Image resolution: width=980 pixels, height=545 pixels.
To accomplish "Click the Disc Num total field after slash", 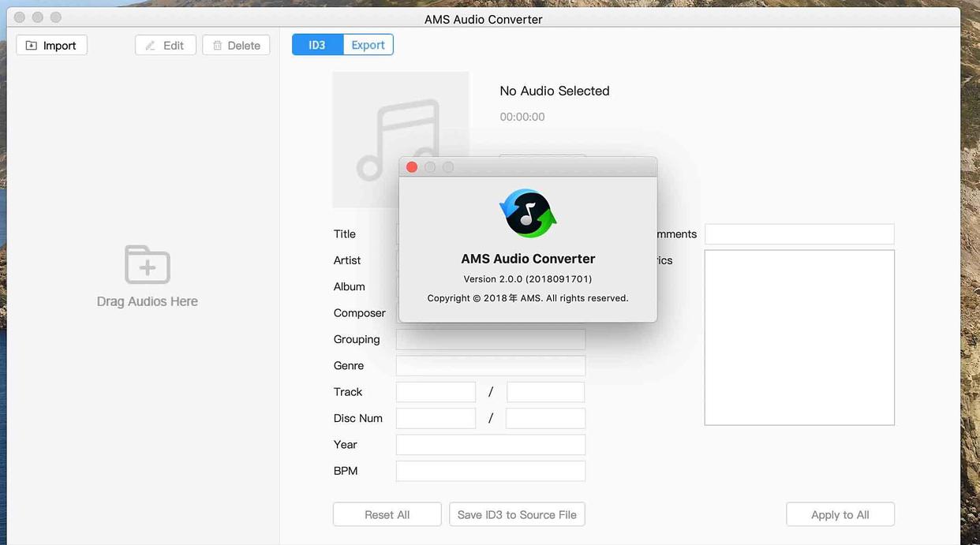I will click(545, 418).
